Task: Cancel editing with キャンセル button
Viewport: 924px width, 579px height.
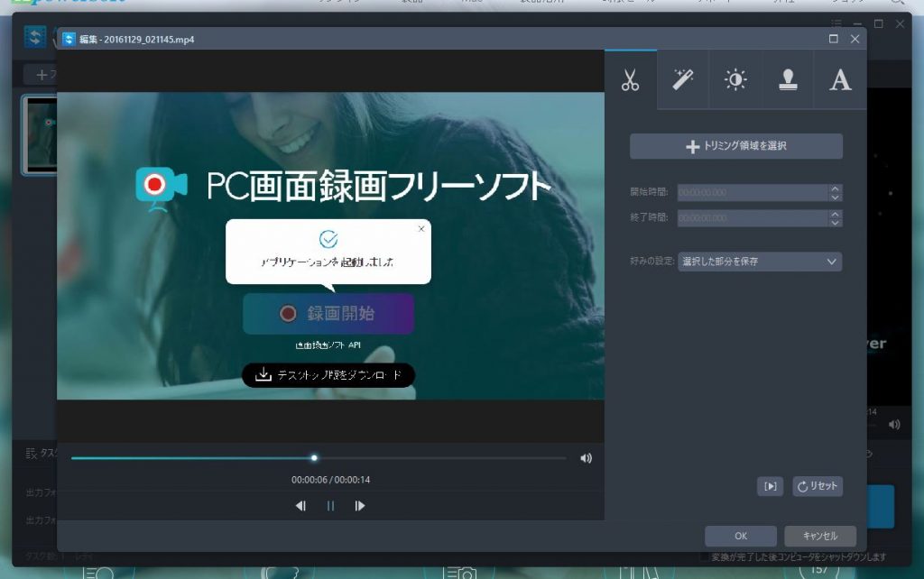Action: tap(819, 536)
